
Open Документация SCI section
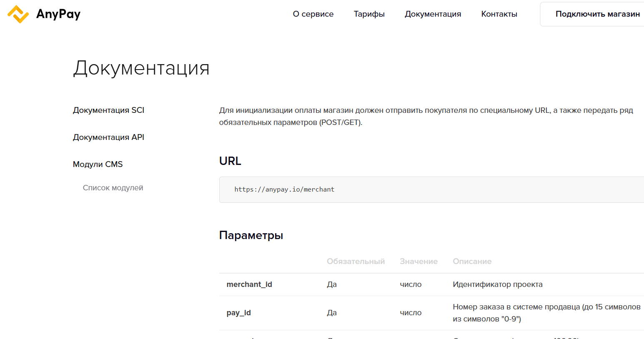click(x=108, y=110)
